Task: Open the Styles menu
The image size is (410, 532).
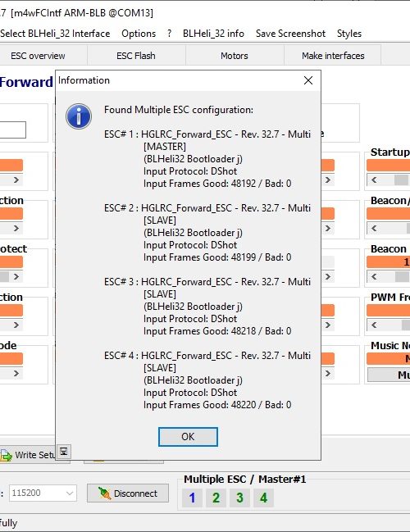Action: (x=349, y=34)
